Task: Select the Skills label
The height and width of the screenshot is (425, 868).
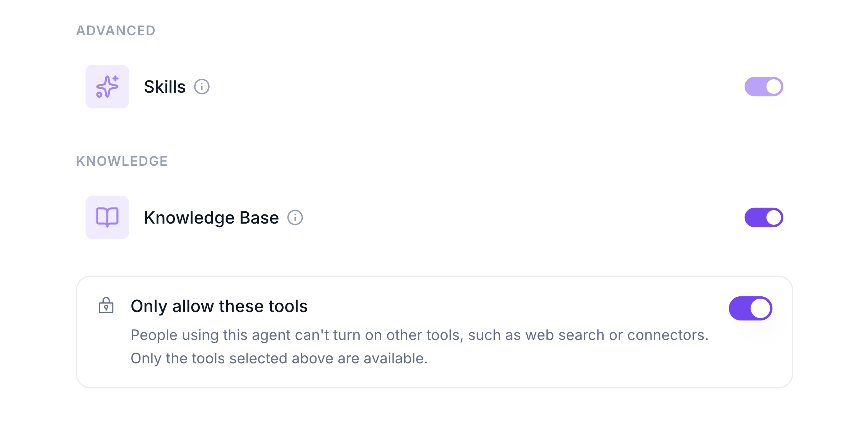Action: click(x=165, y=87)
